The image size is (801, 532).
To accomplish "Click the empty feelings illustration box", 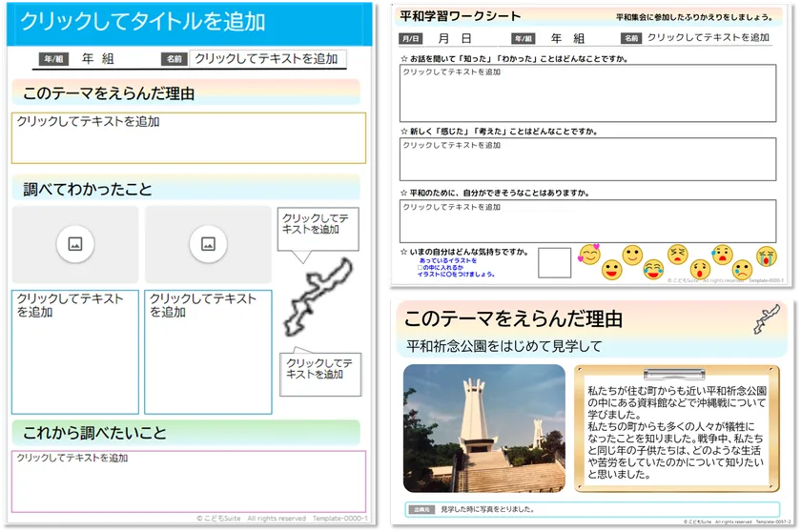I will click(554, 263).
